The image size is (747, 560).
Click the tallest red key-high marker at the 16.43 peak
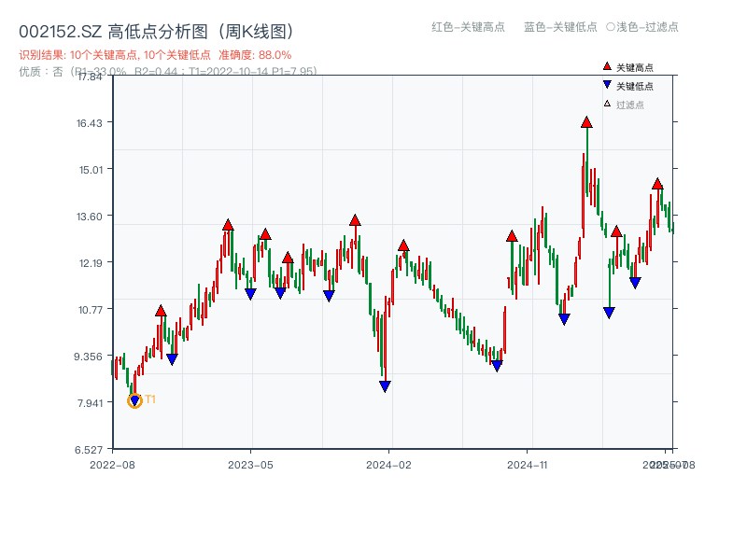pyautogui.click(x=586, y=122)
